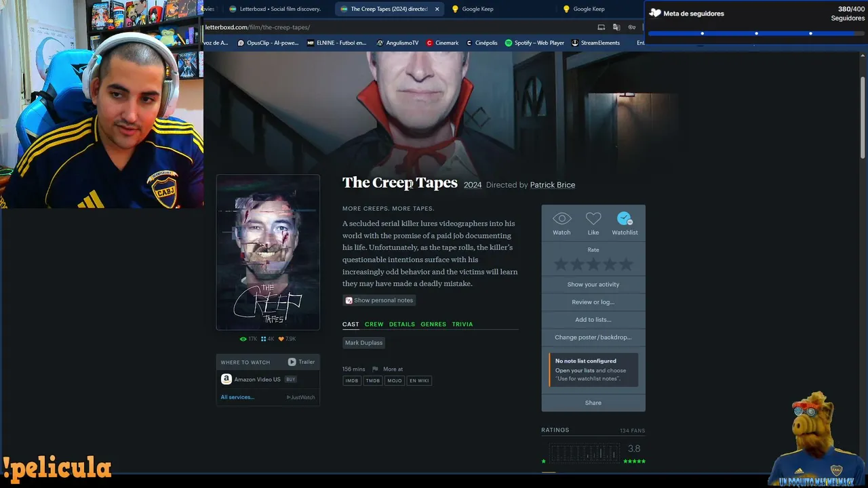Switch to the GENRES tab
Image resolution: width=868 pixels, height=488 pixels.
click(433, 325)
